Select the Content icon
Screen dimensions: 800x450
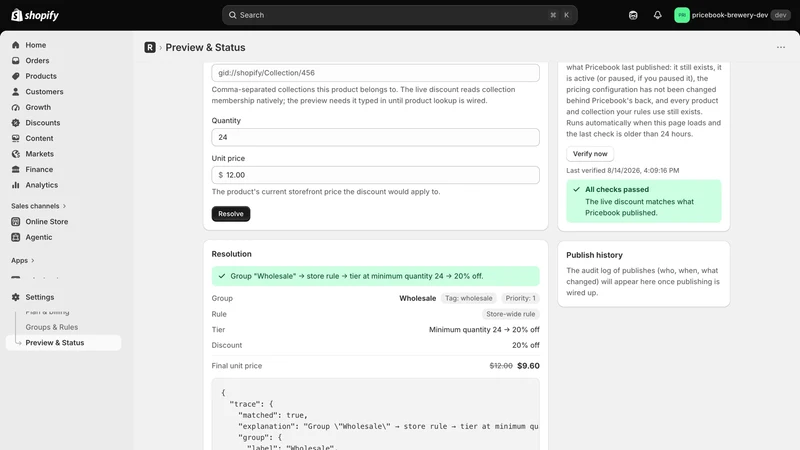(16, 138)
